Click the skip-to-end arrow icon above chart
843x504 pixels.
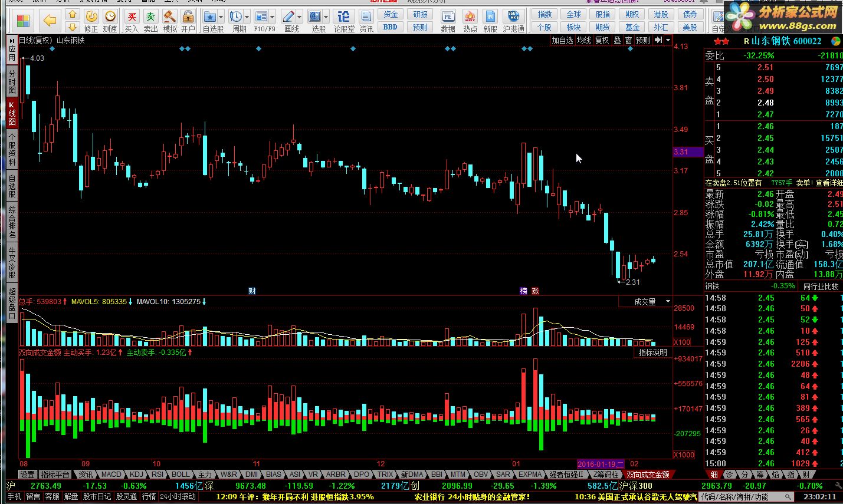[x=658, y=40]
